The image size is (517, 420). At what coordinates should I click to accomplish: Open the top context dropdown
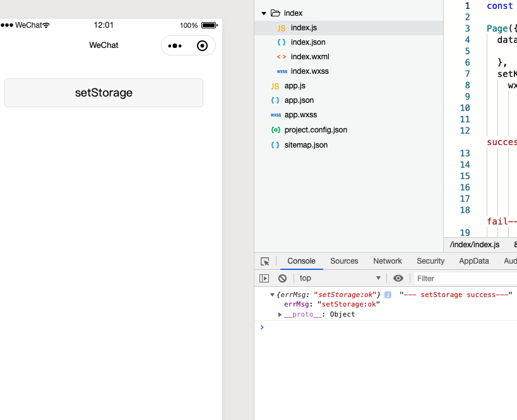pyautogui.click(x=340, y=278)
